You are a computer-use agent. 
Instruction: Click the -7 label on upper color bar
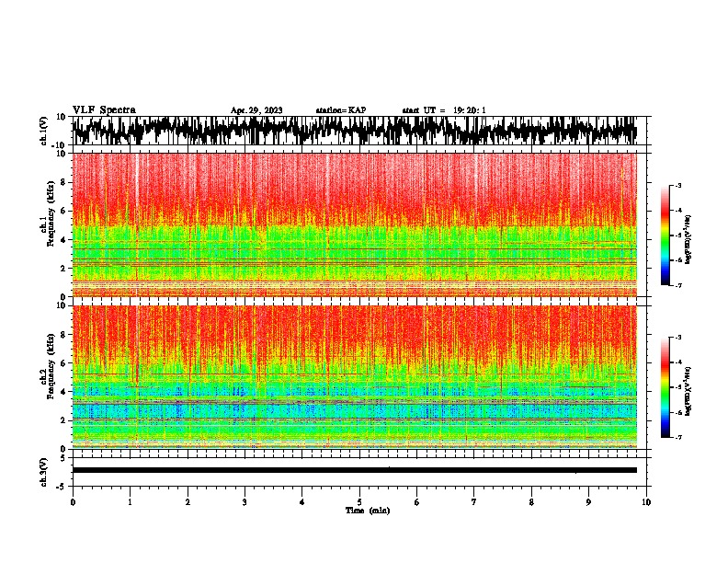tap(678, 285)
